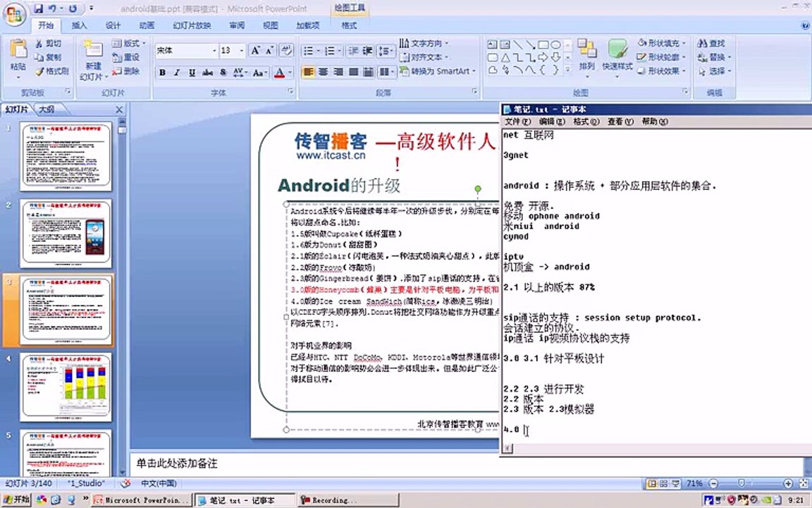Switch to the Outline (大纲) pane tab
Viewport: 812px width, 508px height.
point(47,109)
